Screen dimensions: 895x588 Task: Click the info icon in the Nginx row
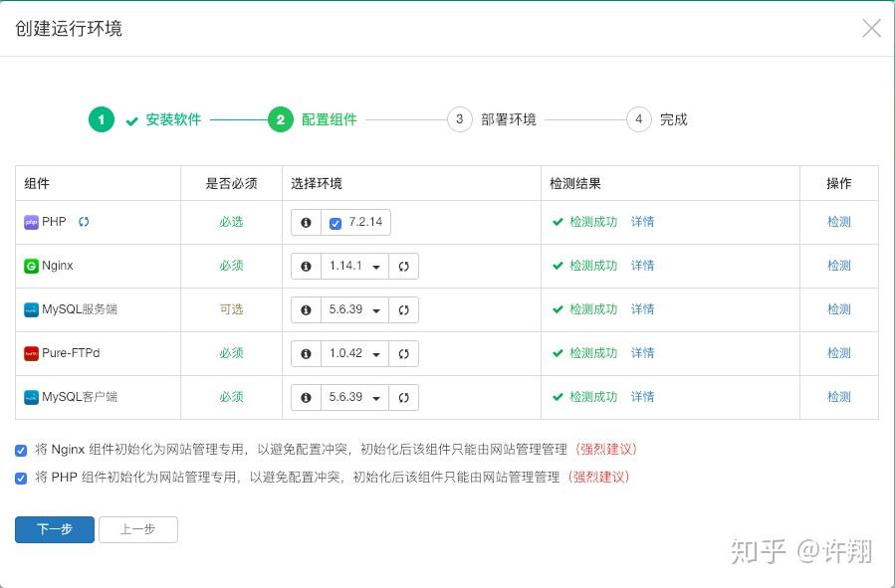tap(306, 267)
